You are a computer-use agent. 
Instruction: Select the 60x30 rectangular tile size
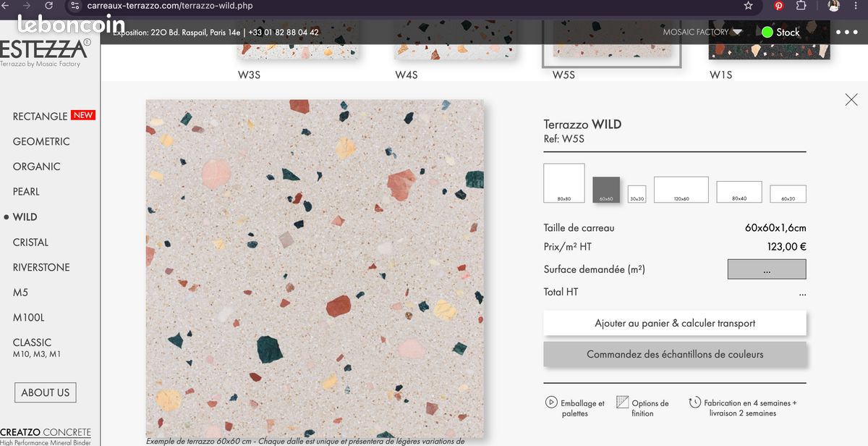point(788,194)
